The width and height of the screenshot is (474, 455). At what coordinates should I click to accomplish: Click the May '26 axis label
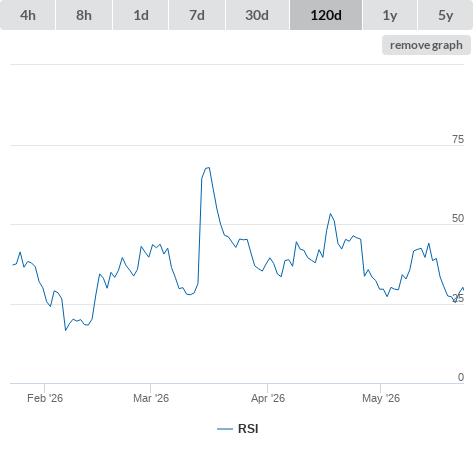point(381,398)
